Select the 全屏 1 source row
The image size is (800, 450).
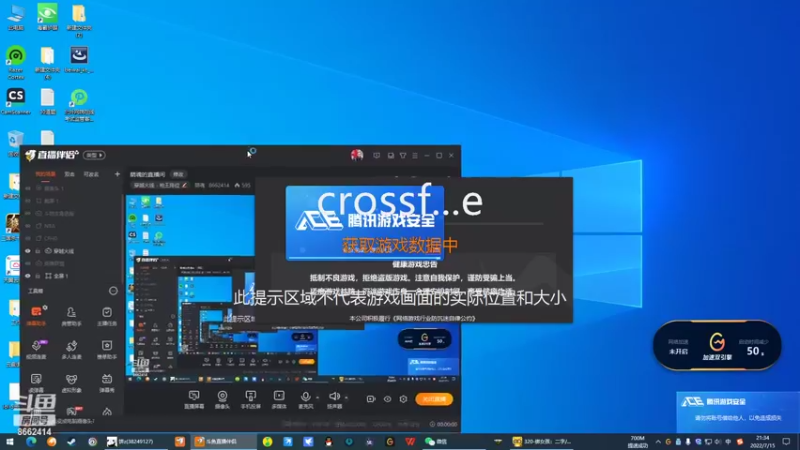[x=73, y=276]
